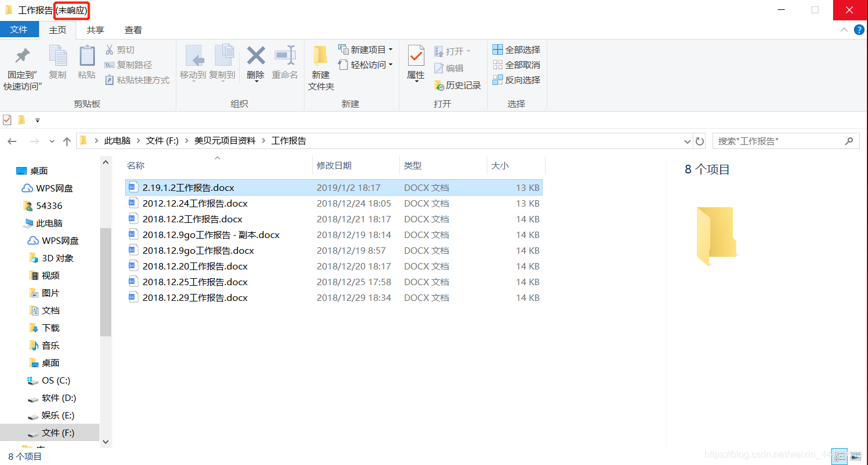The height and width of the screenshot is (465, 868).
Task: Open recent locations dropdown arrow
Action: point(52,141)
